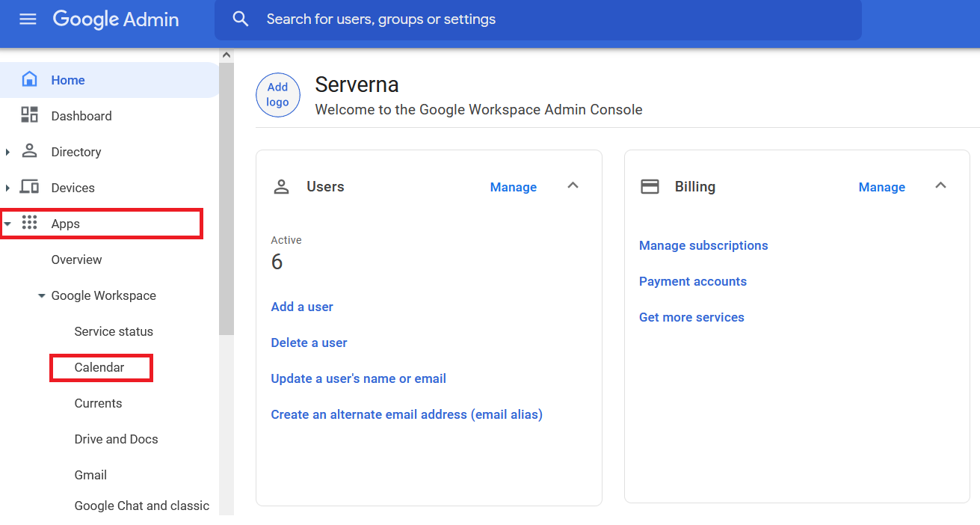Screen dimensions: 980x525
Task: Click the Users person icon on the card
Action: [281, 186]
